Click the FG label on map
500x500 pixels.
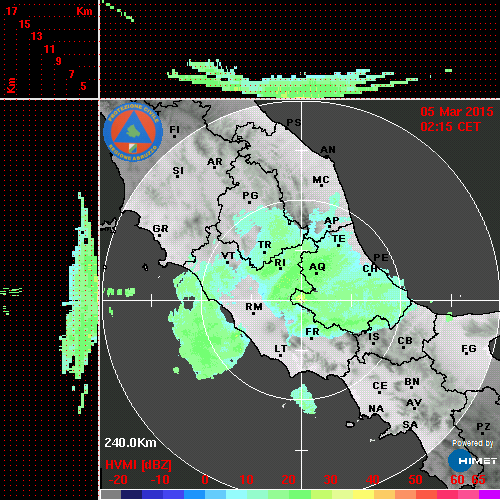469,349
